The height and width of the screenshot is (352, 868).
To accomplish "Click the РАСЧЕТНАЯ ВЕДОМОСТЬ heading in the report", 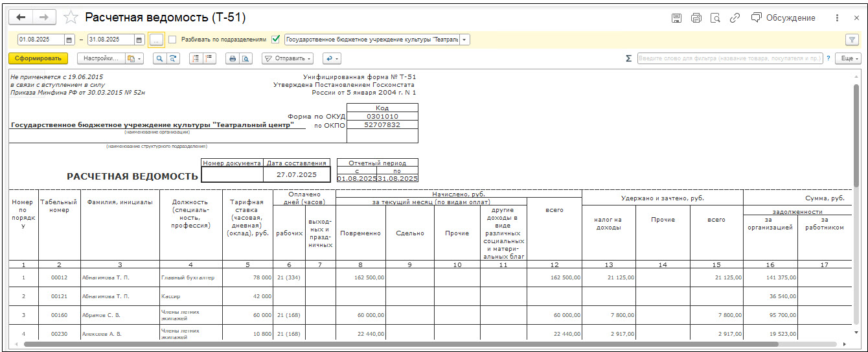I will [x=133, y=176].
